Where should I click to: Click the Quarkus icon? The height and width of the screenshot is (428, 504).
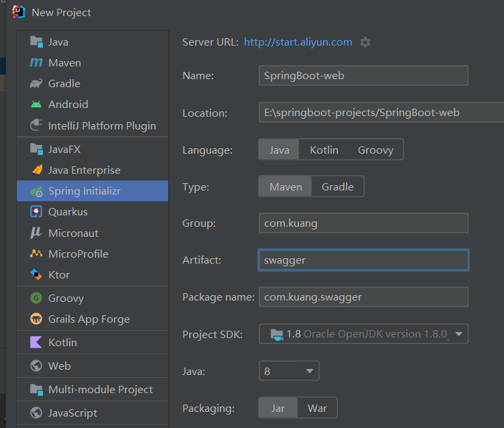click(x=36, y=212)
